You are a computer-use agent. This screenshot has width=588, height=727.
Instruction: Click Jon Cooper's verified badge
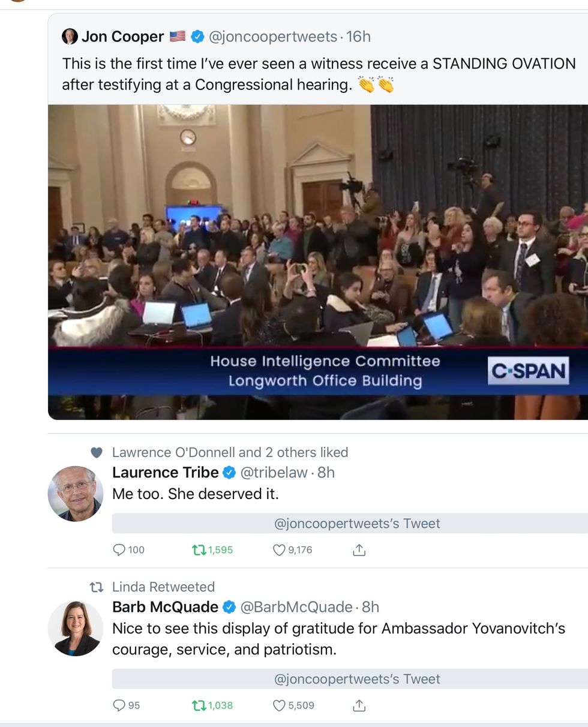click(197, 37)
